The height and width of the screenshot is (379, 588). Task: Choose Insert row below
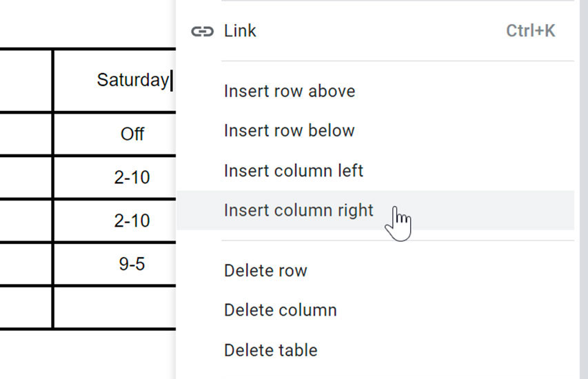pyautogui.click(x=289, y=131)
